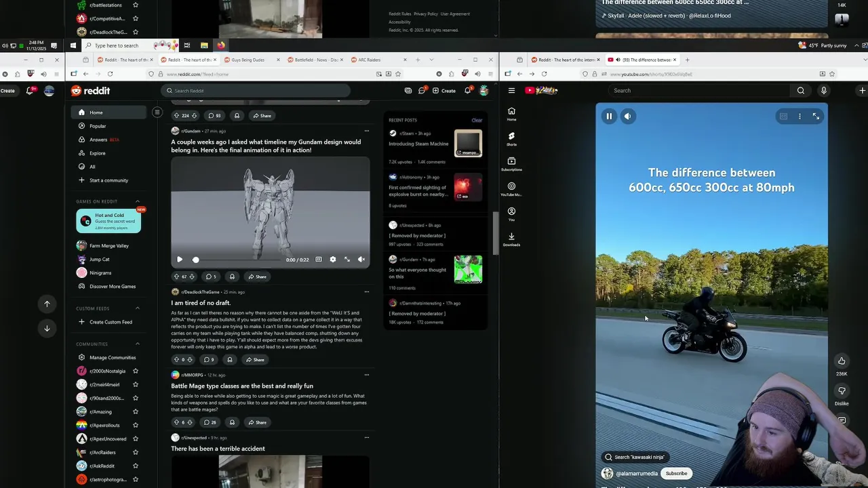
Task: Open Farm Merge Valley game
Action: pos(108,245)
